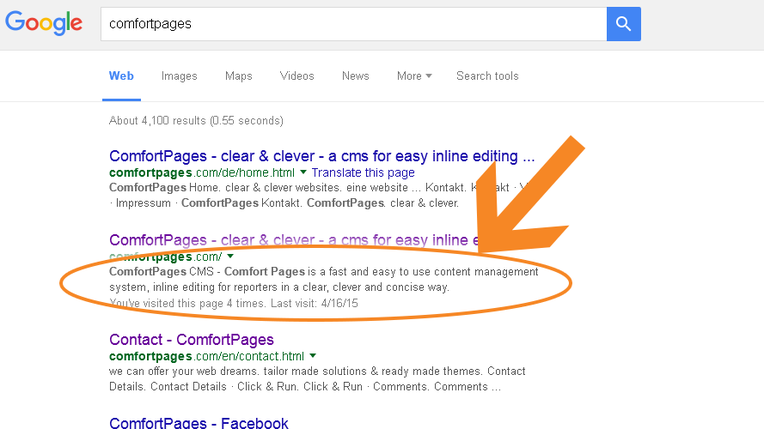The width and height of the screenshot is (764, 429).
Task: Open the Maps tab
Action: pos(238,76)
